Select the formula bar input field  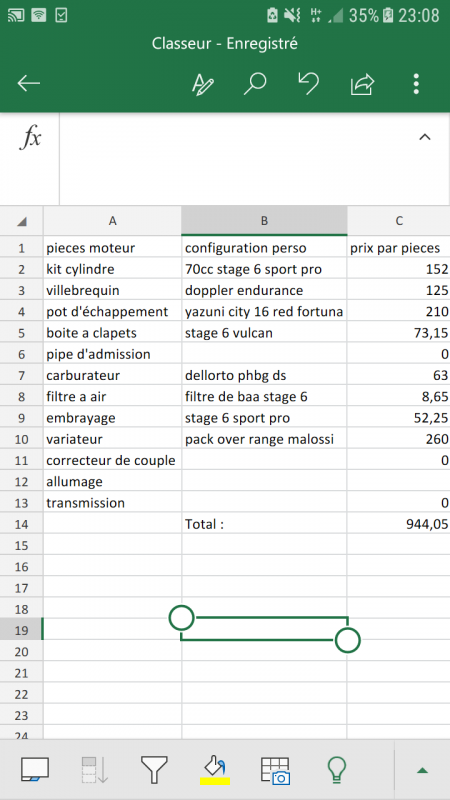pos(235,159)
